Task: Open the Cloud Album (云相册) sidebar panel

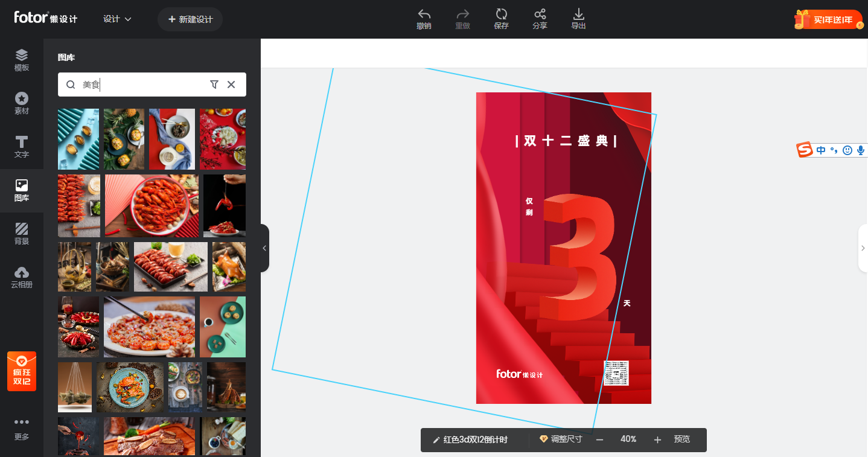Action: click(22, 277)
